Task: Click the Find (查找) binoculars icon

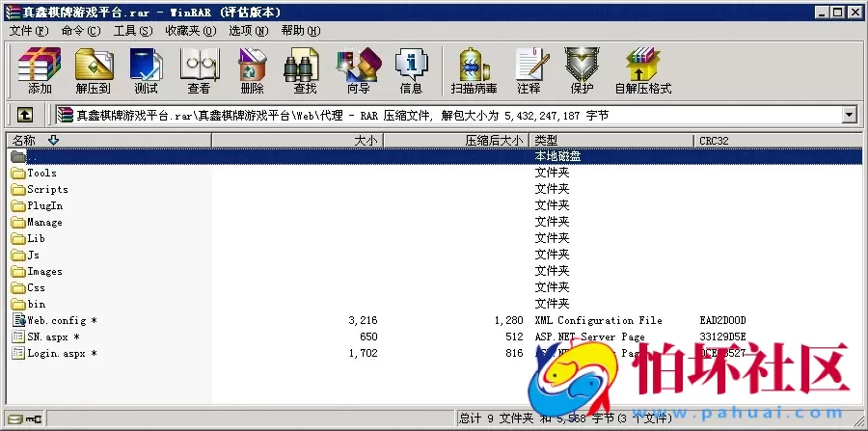Action: [x=304, y=70]
